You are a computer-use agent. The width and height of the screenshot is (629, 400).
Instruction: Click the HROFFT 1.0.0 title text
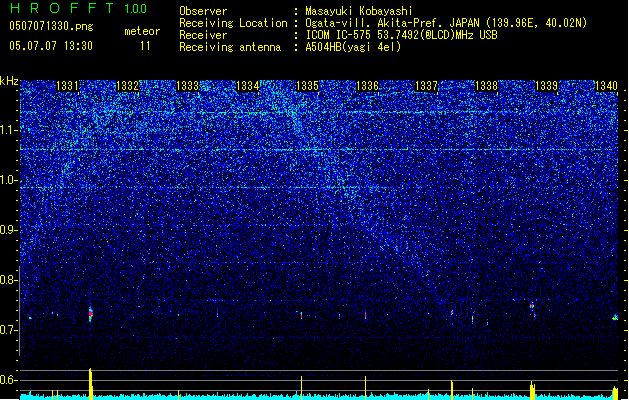point(78,8)
